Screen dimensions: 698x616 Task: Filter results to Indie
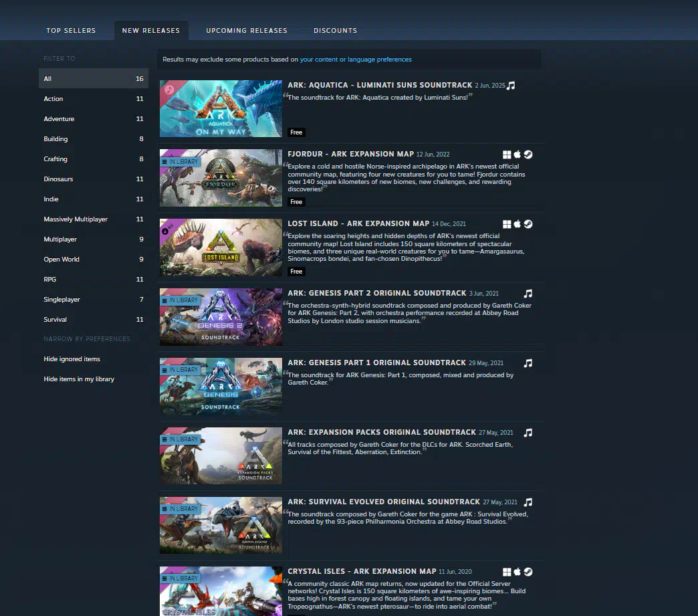94,199
